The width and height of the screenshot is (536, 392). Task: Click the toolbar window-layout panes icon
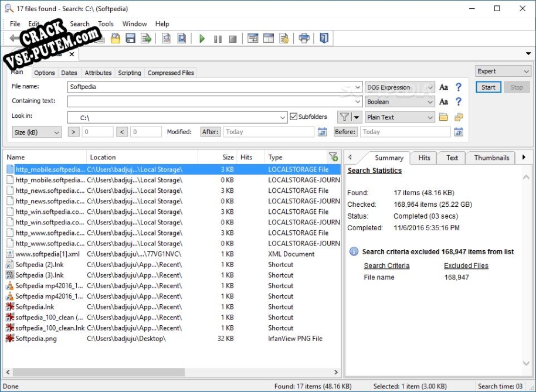[x=269, y=38]
